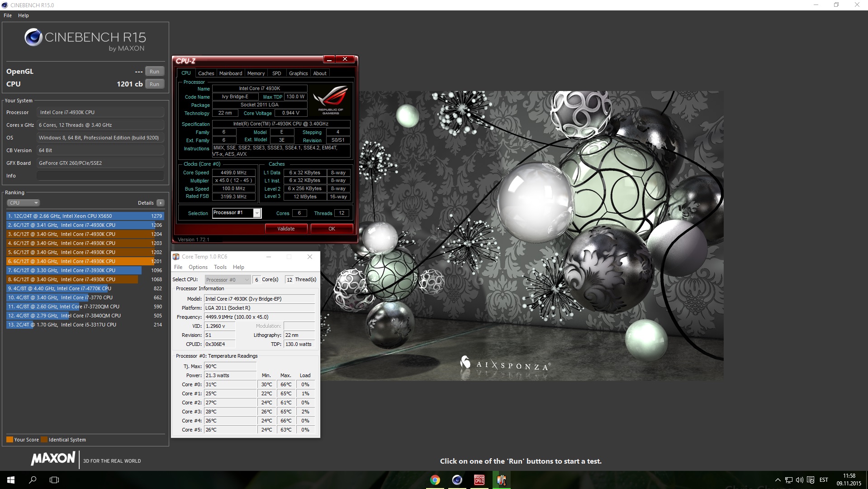
Task: Switch to CPU-Z Mainboard tab
Action: pos(231,73)
